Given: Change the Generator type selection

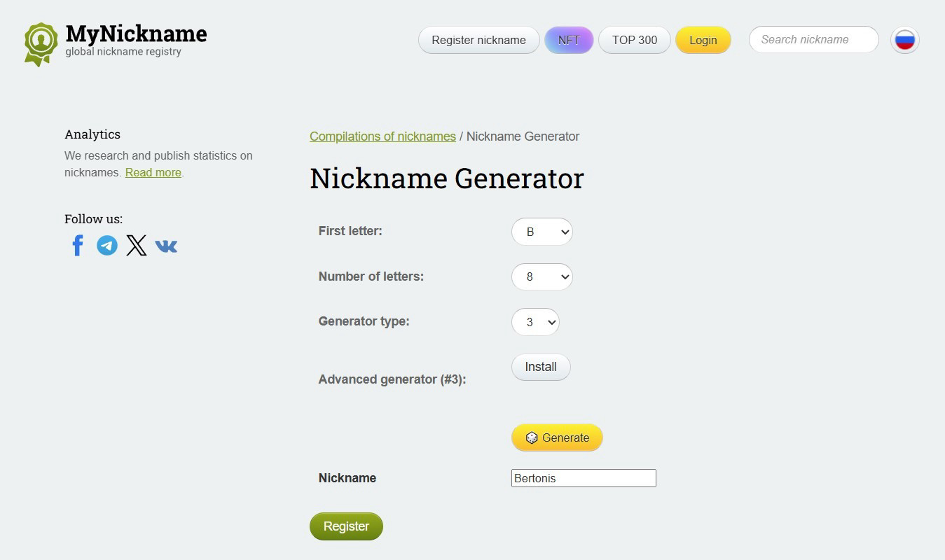Looking at the screenshot, I should [534, 322].
